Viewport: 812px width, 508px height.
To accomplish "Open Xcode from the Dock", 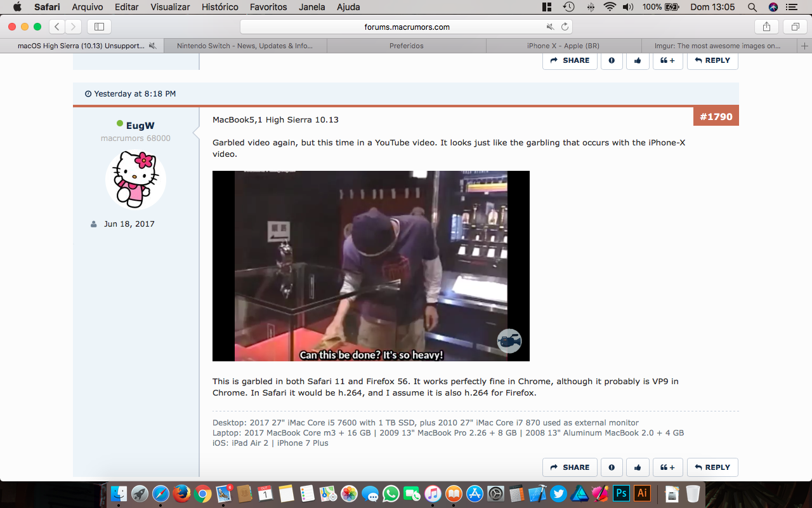I will pyautogui.click(x=537, y=493).
